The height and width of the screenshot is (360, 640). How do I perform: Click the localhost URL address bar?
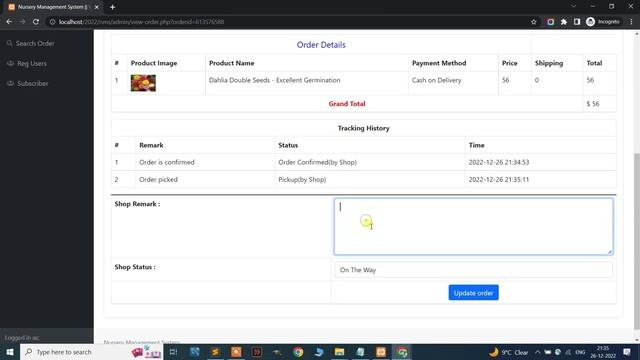pyautogui.click(x=286, y=22)
